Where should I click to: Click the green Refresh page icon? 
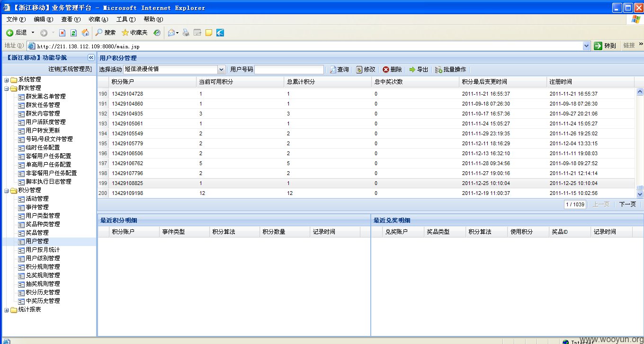pyautogui.click(x=73, y=33)
